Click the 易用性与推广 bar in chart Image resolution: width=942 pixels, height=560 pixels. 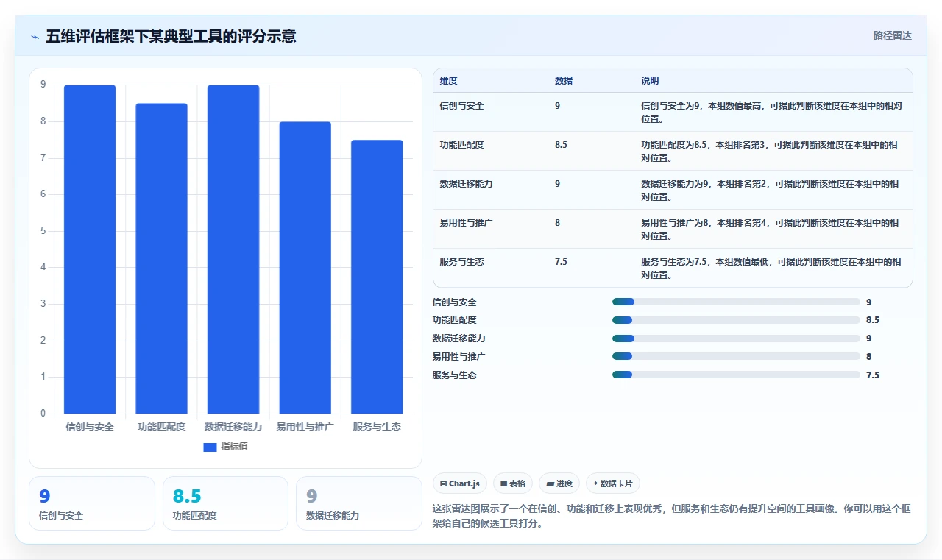click(305, 268)
